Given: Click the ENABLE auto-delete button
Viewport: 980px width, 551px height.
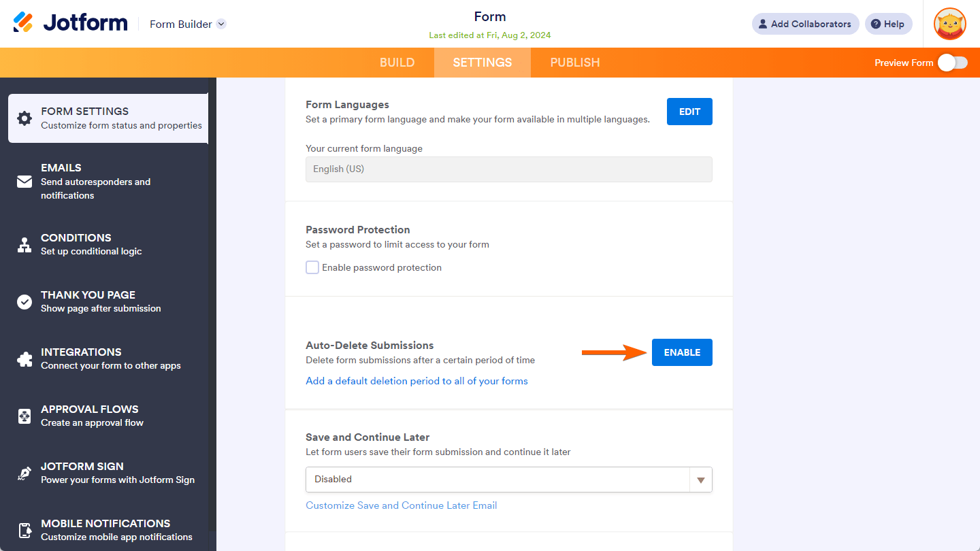Looking at the screenshot, I should tap(682, 352).
